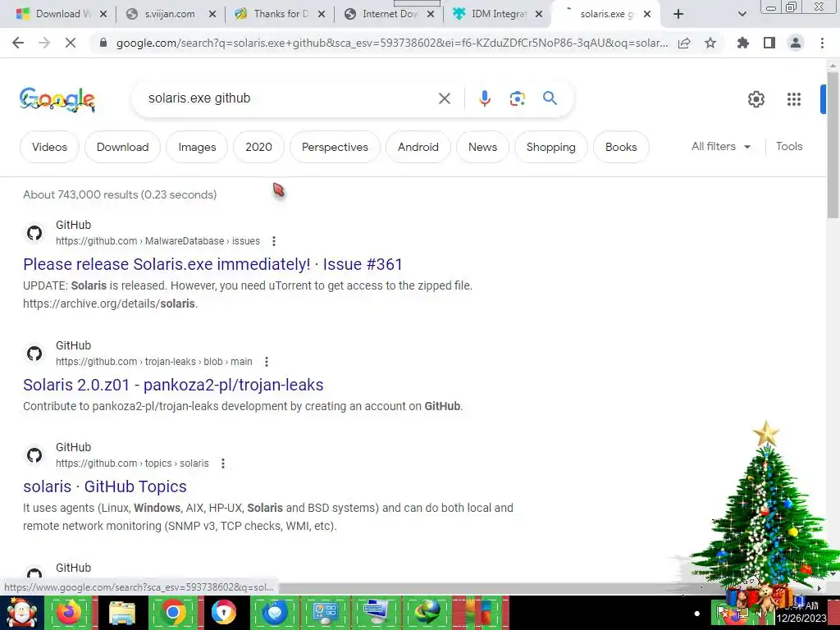Stop loading the page
The height and width of the screenshot is (630, 840).
[x=71, y=43]
